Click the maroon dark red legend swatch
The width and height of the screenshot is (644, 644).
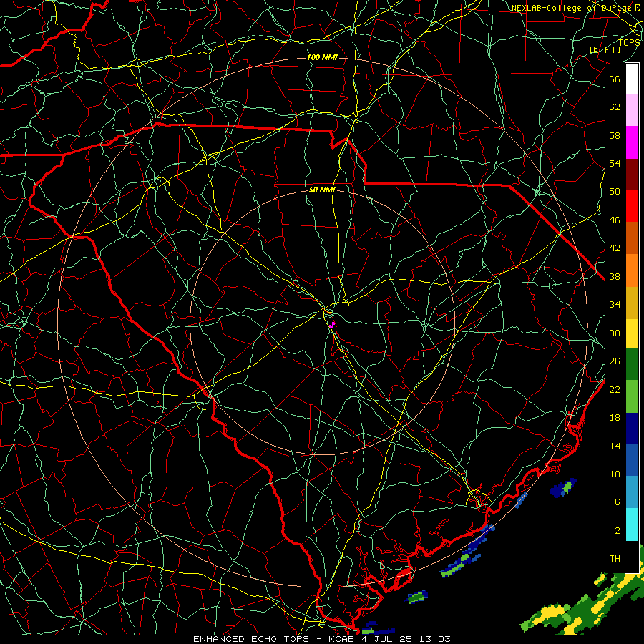[x=632, y=174]
